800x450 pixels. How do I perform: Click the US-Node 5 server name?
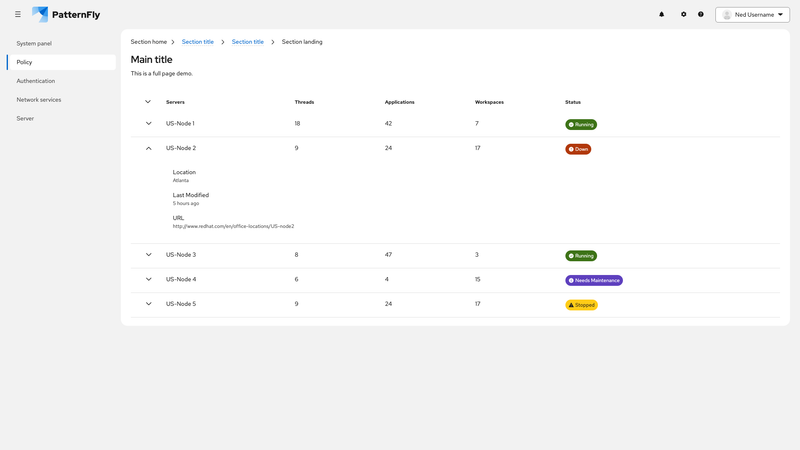(181, 304)
